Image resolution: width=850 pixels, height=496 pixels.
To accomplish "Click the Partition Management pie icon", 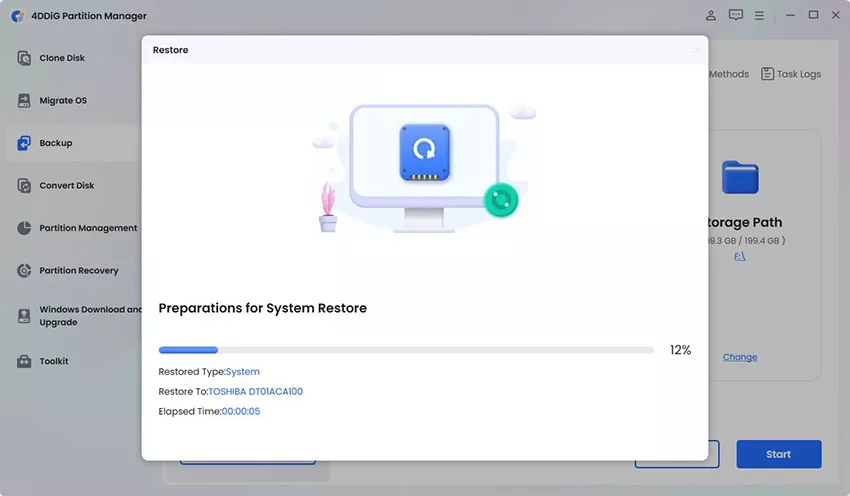I will [24, 228].
